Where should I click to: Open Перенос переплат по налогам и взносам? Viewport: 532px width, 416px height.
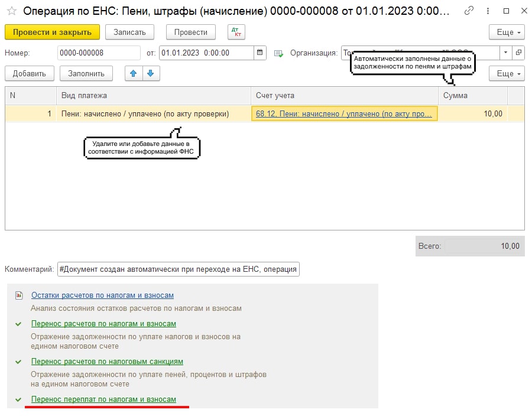pos(103,399)
